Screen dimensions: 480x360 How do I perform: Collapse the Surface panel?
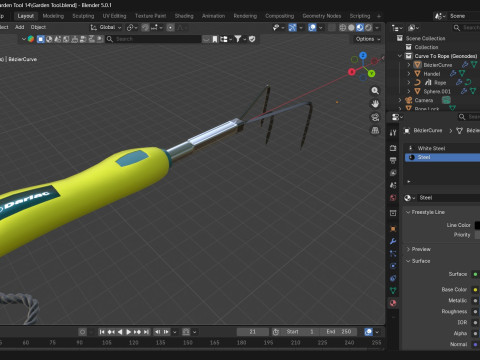[x=408, y=261]
